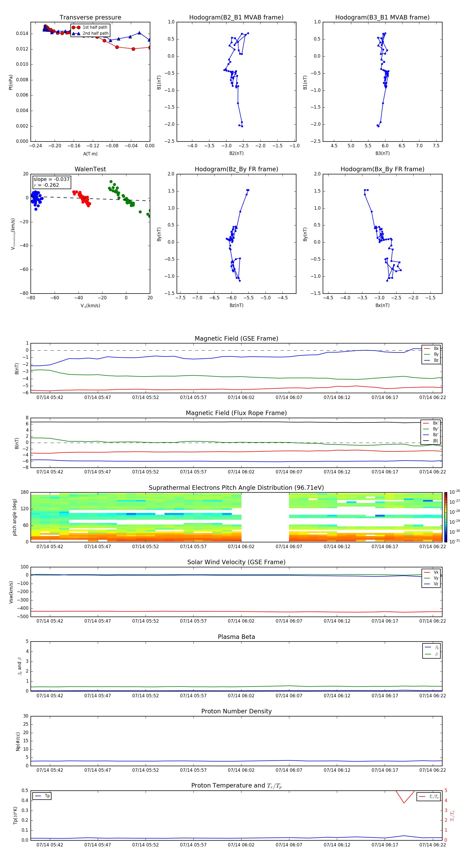Click the "WalenTest" plot title
This screenshot has width=473, height=868.
pyautogui.click(x=90, y=169)
